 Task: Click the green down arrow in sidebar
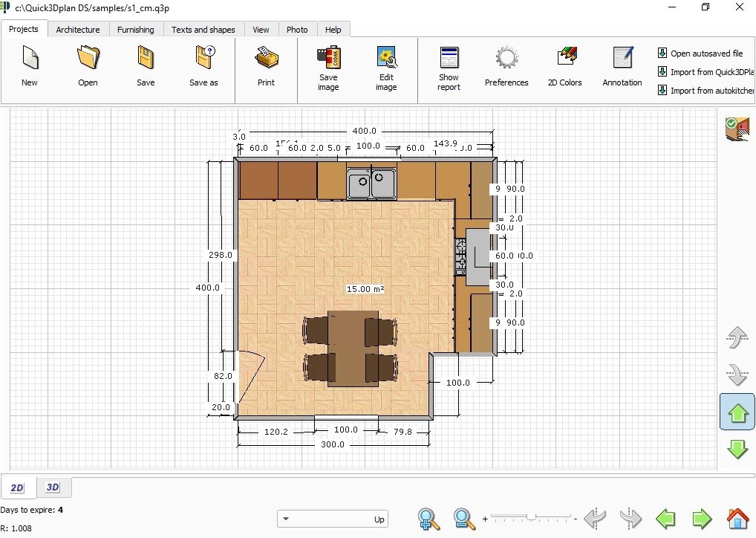[737, 449]
